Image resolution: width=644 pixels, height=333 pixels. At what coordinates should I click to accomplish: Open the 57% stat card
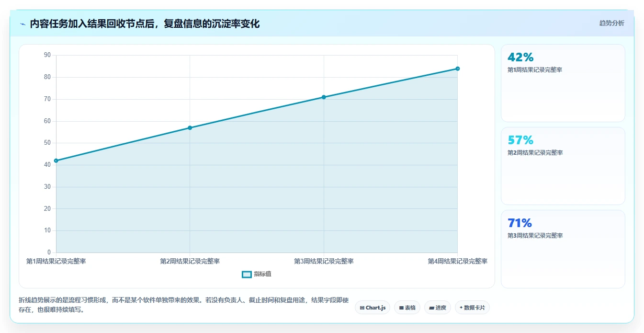point(563,166)
